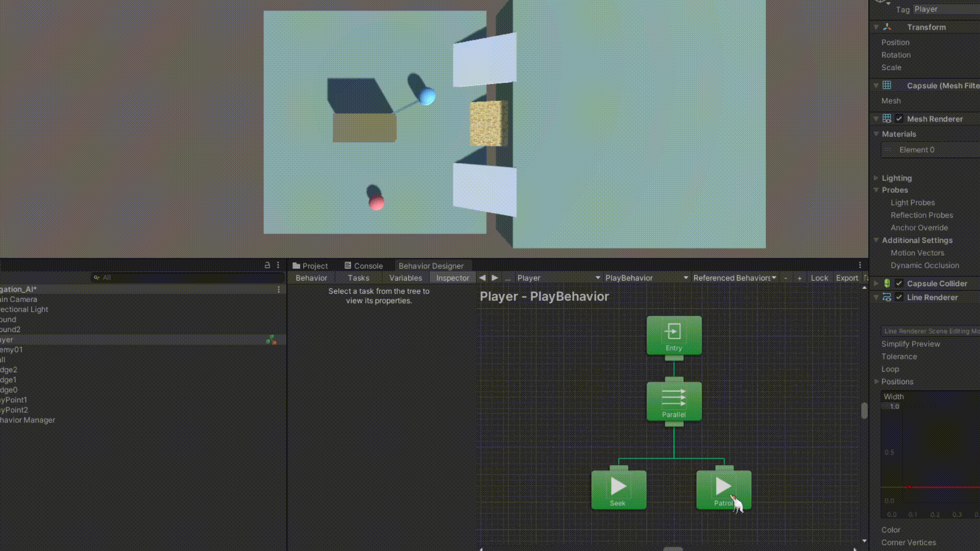The width and height of the screenshot is (980, 551).
Task: Expand the Lighting section
Action: pos(876,178)
